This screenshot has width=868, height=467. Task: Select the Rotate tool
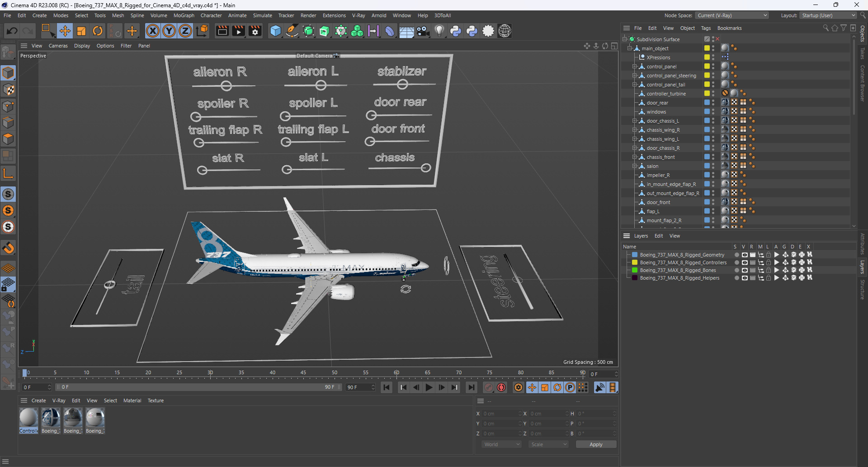(x=98, y=31)
